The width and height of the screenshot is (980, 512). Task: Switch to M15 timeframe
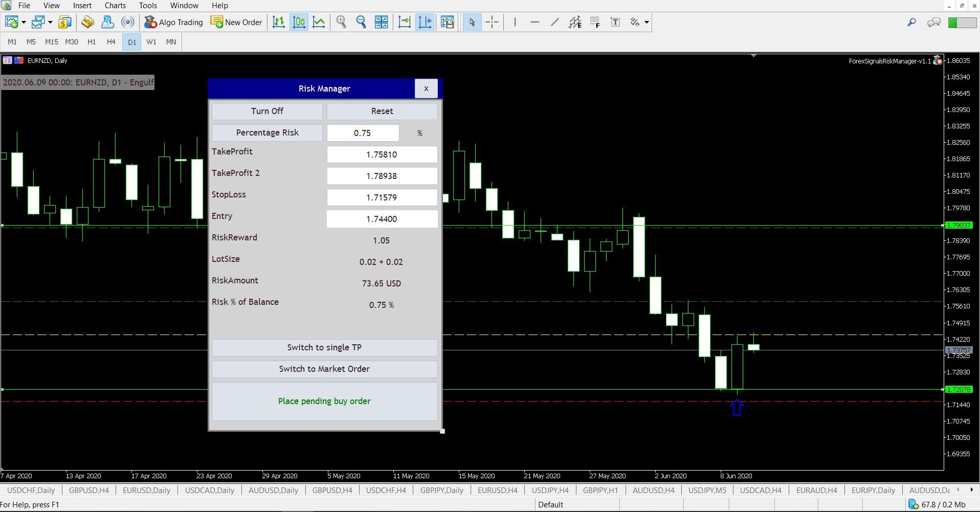tap(51, 42)
